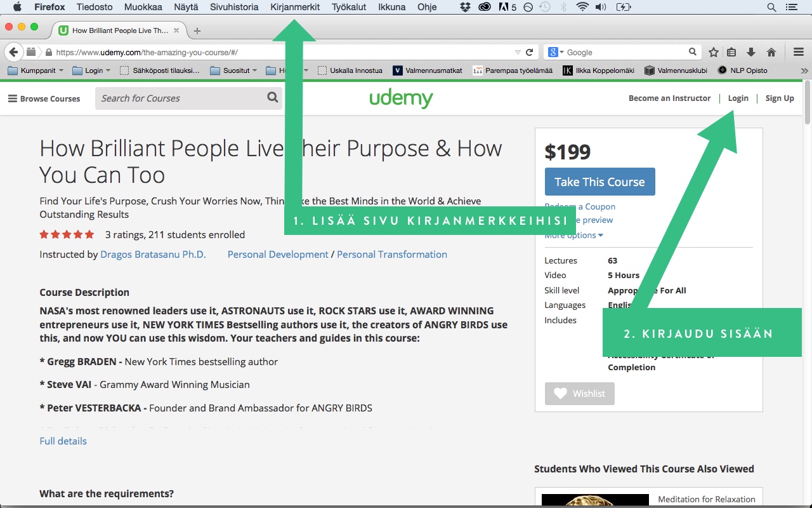Go to home page via house icon

point(771,52)
